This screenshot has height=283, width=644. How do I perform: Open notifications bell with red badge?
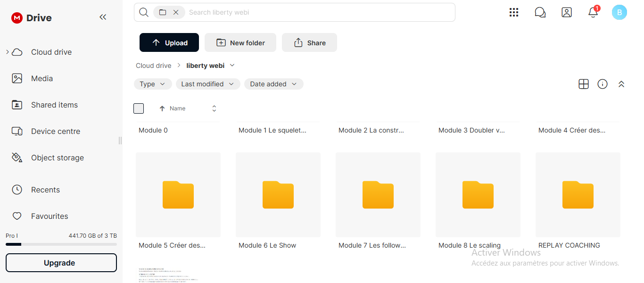[594, 12]
